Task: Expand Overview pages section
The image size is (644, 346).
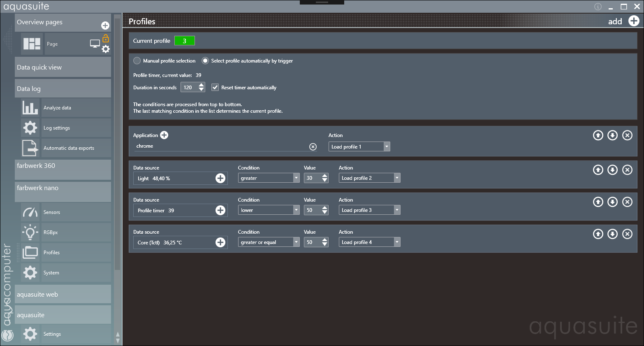Action: 63,22
